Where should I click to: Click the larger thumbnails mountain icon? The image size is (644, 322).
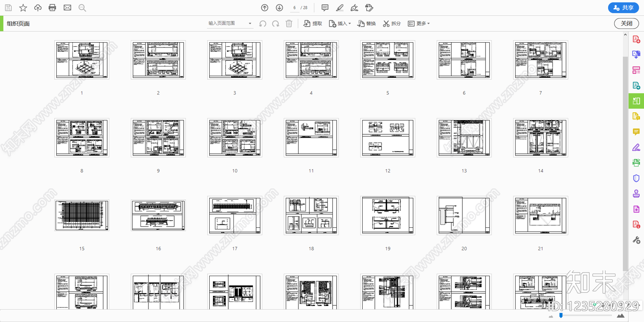(x=621, y=316)
